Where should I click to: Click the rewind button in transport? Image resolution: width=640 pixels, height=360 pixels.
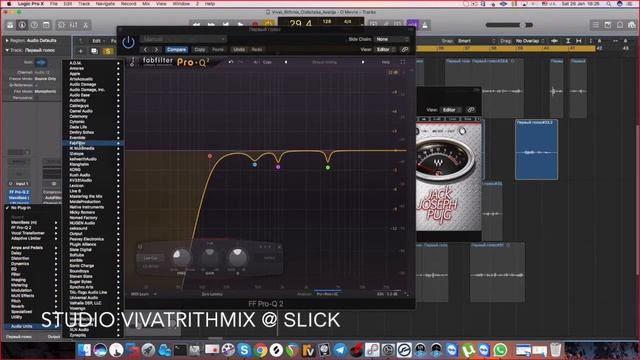[x=196, y=24]
